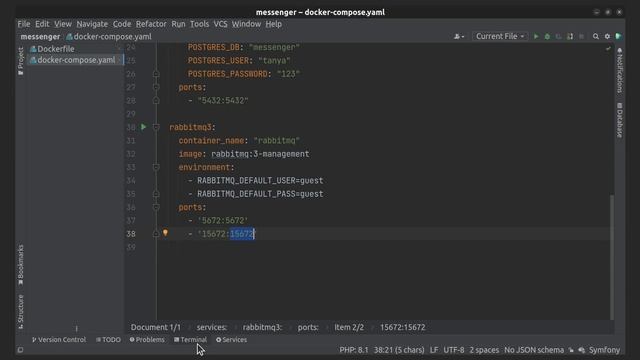Click messenger project breadcrumb in navigation bar
Image resolution: width=640 pixels, height=360 pixels.
tap(40, 37)
